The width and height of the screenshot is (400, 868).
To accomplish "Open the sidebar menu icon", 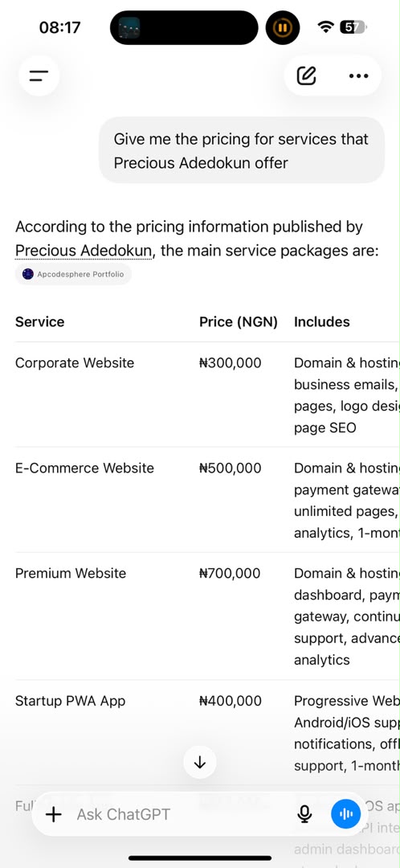I will pyautogui.click(x=39, y=76).
